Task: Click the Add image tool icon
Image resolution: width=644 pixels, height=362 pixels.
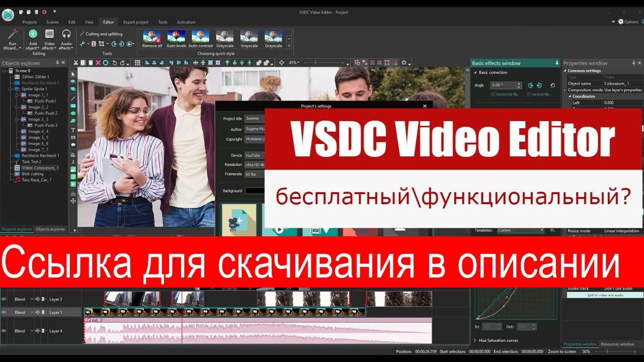Action: (x=73, y=169)
